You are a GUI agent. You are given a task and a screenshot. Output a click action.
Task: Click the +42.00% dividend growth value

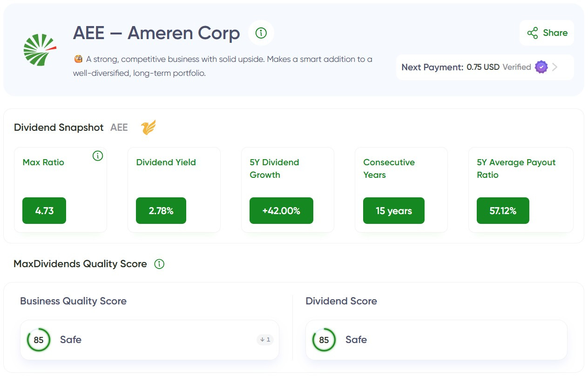point(281,210)
